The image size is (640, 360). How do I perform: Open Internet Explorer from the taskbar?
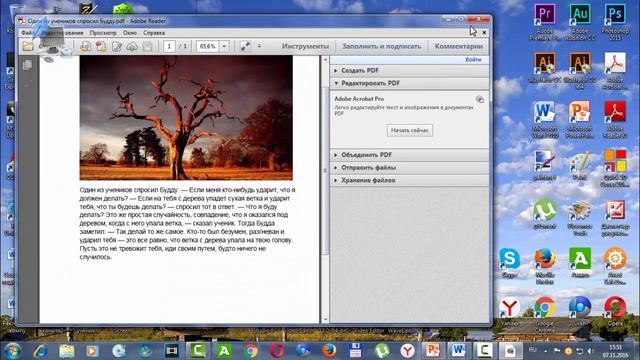(40, 351)
